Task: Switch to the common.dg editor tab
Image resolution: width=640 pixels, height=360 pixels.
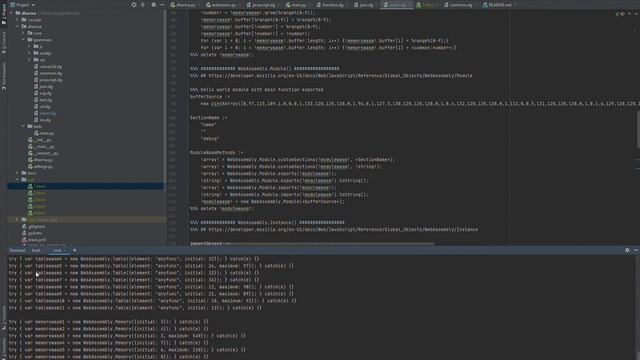Action: [x=458, y=5]
